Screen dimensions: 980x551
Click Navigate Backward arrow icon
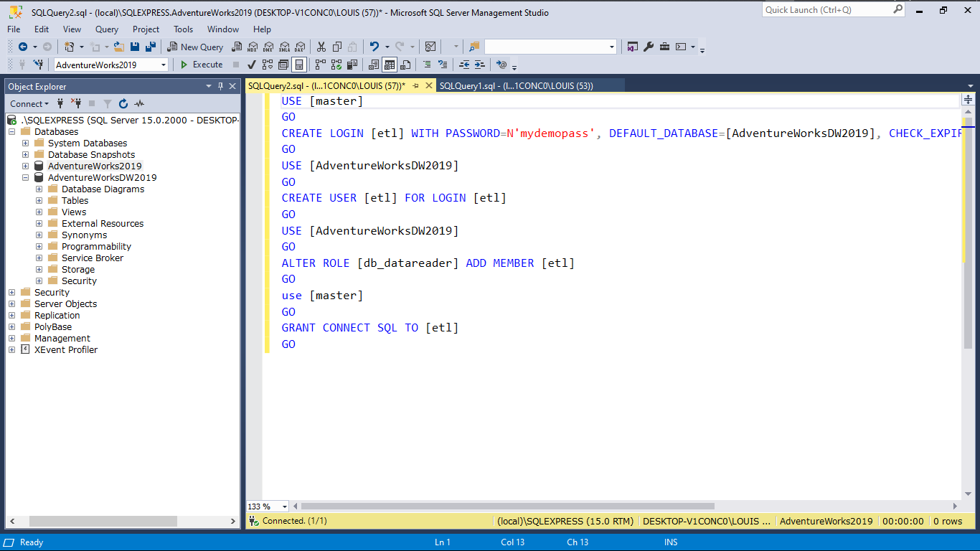coord(23,47)
